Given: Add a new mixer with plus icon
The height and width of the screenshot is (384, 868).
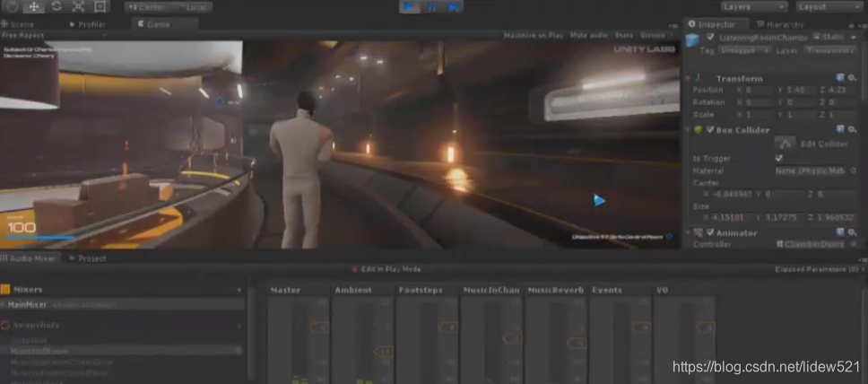Looking at the screenshot, I should pyautogui.click(x=239, y=290).
